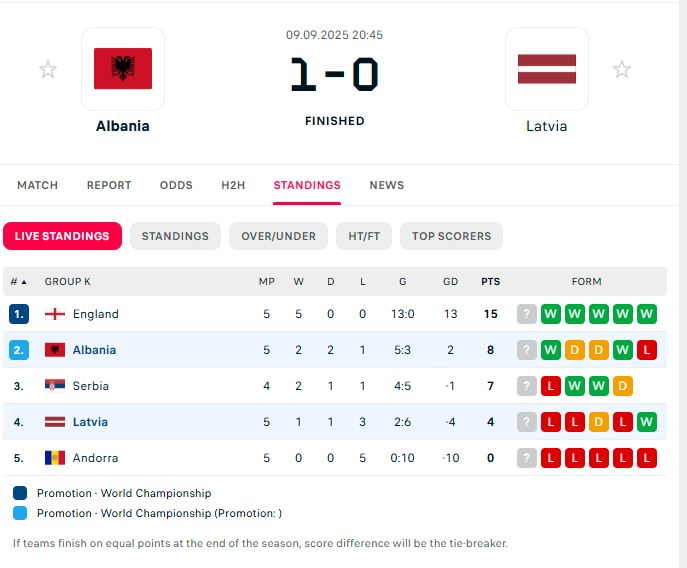
Task: Enable the HT/FT standings filter
Action: 364,236
